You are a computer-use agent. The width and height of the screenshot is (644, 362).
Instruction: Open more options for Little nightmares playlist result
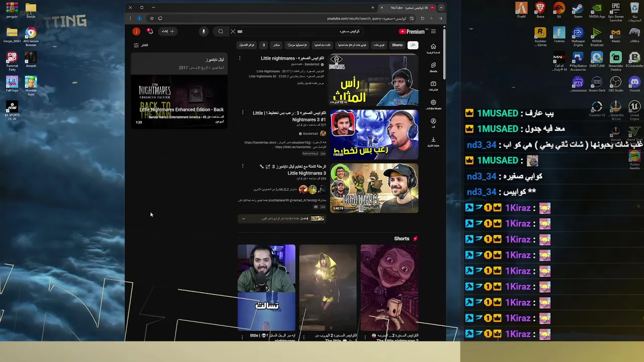click(240, 58)
